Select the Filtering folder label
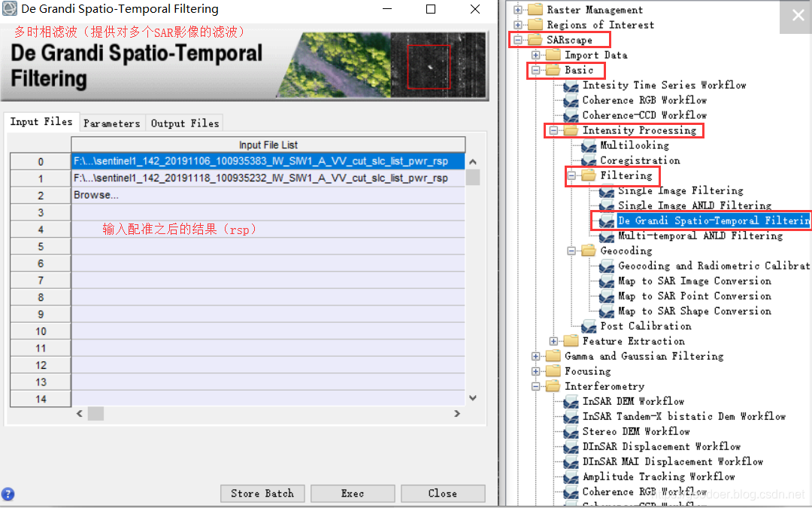This screenshot has width=812, height=508. (x=626, y=175)
